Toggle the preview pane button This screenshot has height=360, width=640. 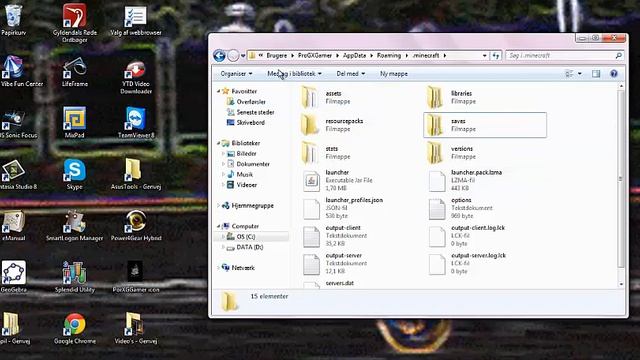tap(596, 73)
